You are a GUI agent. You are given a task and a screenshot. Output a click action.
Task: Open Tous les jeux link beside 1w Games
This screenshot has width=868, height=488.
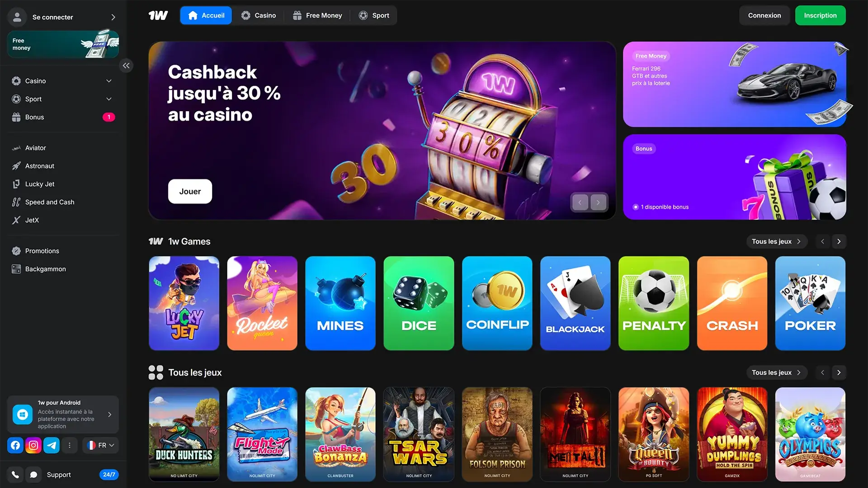pyautogui.click(x=776, y=241)
